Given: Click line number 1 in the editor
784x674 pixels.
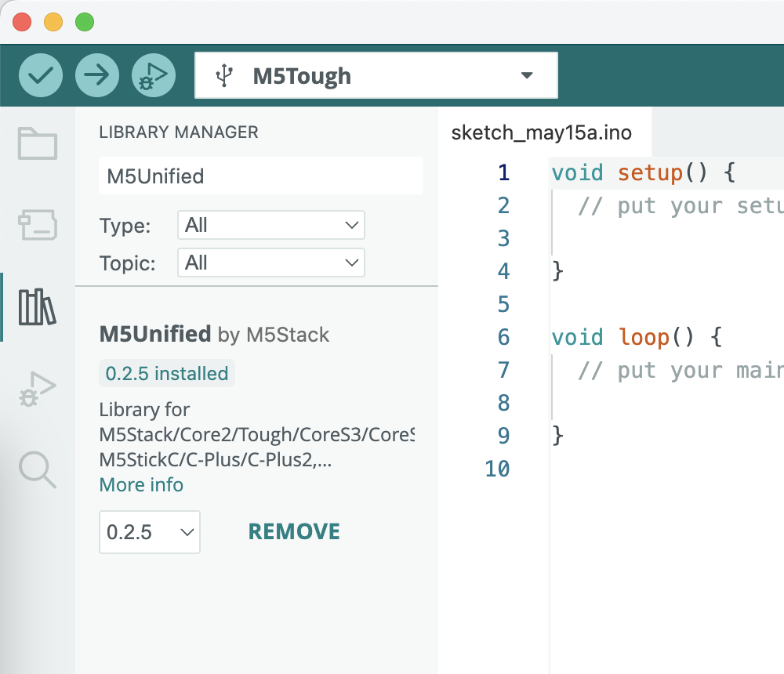Looking at the screenshot, I should pos(503,172).
